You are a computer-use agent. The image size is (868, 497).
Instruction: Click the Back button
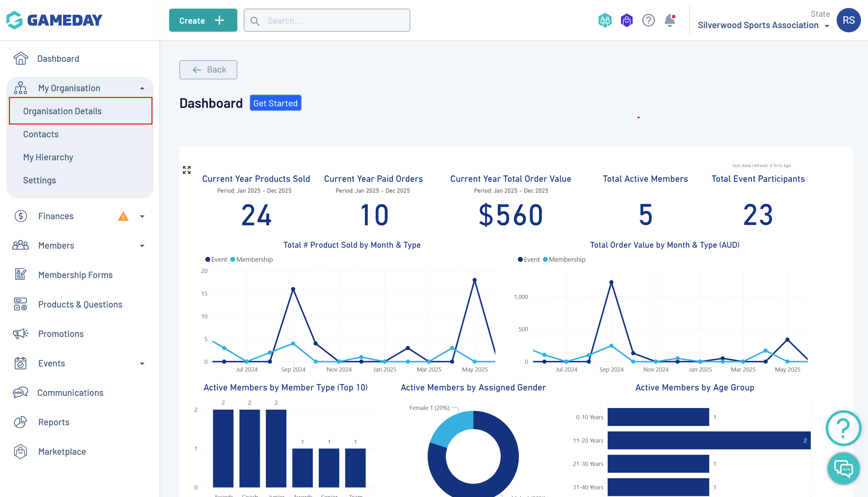(x=208, y=70)
